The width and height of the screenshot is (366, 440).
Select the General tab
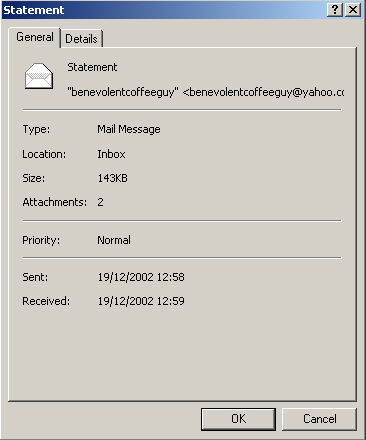click(35, 37)
